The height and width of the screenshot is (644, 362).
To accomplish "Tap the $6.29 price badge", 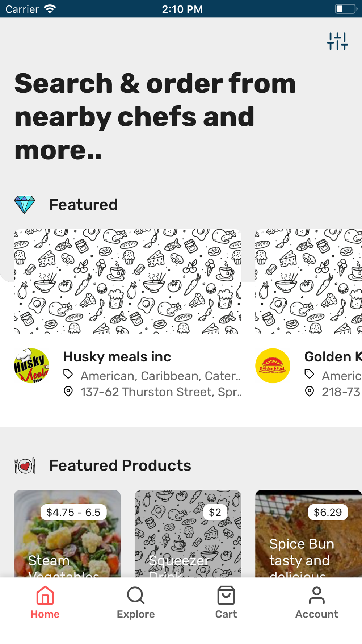I will pos(328,512).
